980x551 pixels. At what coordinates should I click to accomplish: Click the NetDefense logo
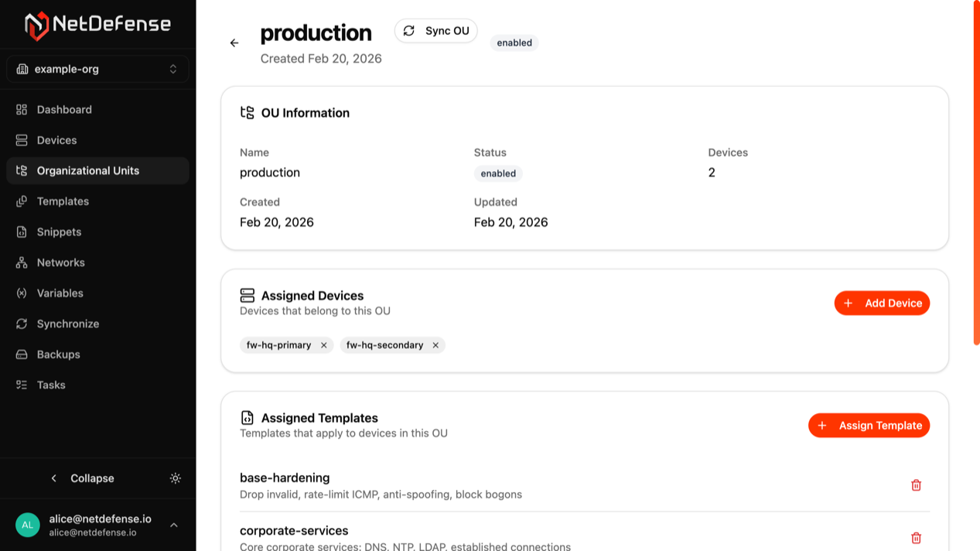point(97,25)
